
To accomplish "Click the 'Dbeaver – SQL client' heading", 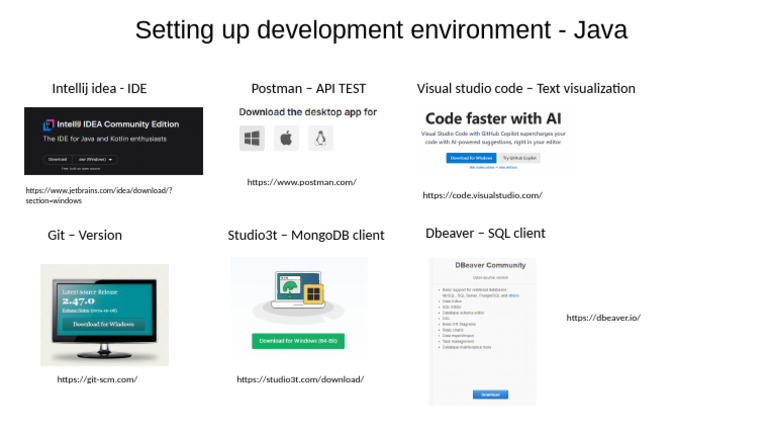I will coord(485,233).
